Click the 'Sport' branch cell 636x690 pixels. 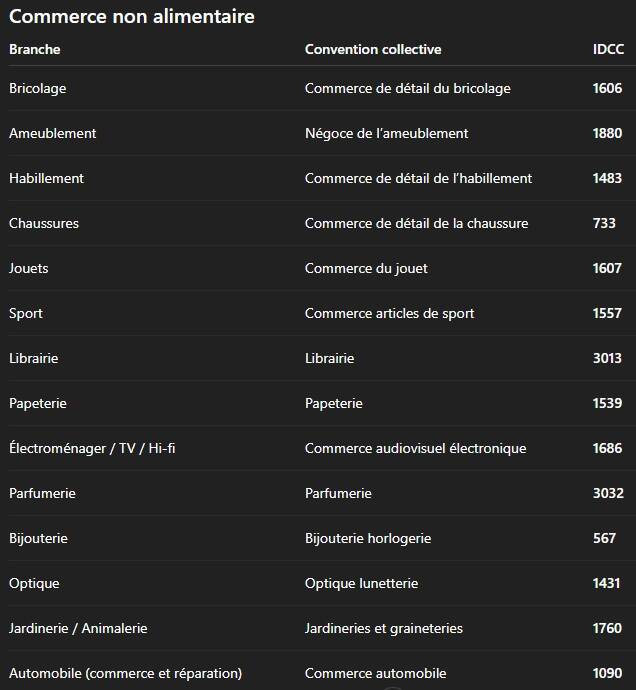tap(26, 313)
